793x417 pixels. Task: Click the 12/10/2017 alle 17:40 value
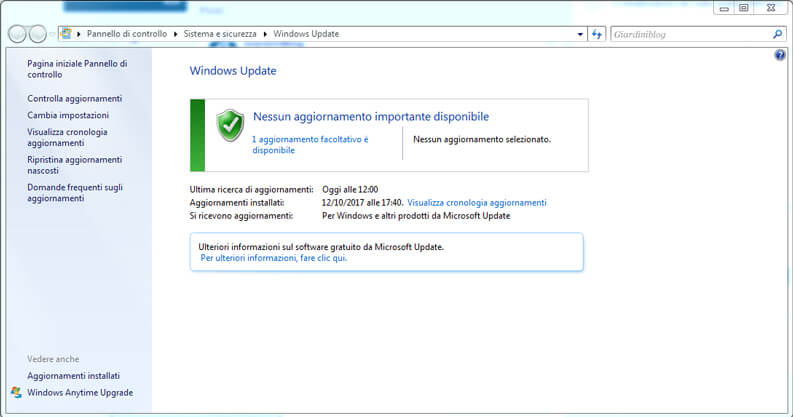click(363, 203)
